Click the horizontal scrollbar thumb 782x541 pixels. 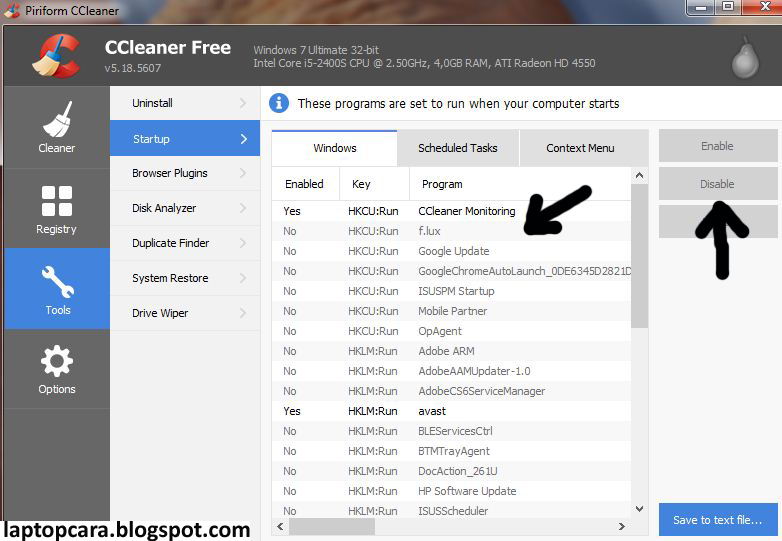coord(332,526)
